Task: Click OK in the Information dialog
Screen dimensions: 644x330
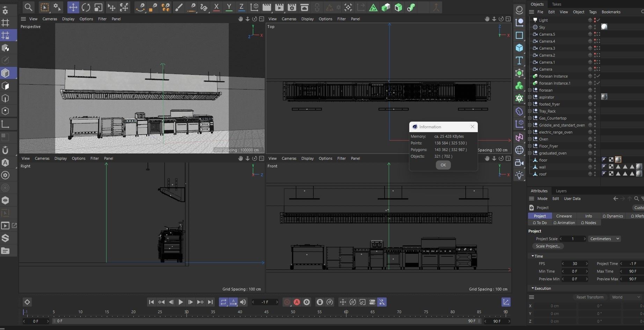Action: pos(443,165)
